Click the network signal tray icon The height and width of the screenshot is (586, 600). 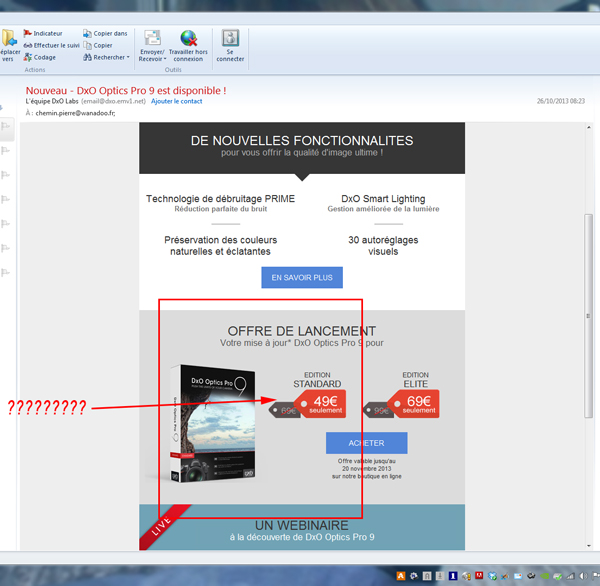570,576
